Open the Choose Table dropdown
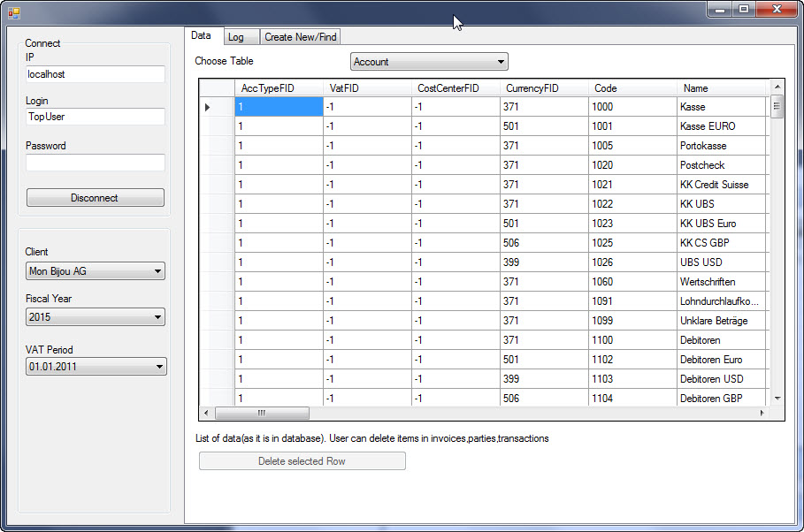This screenshot has height=532, width=804. tap(429, 62)
